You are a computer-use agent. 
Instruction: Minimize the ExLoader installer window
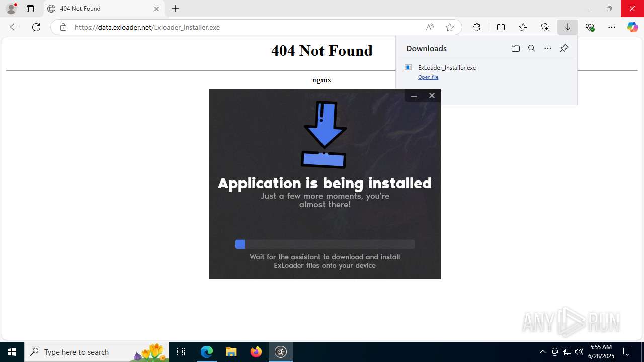pos(414,96)
